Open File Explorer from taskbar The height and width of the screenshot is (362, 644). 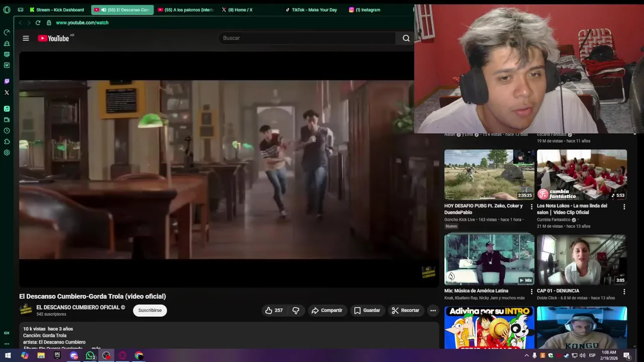click(41, 355)
